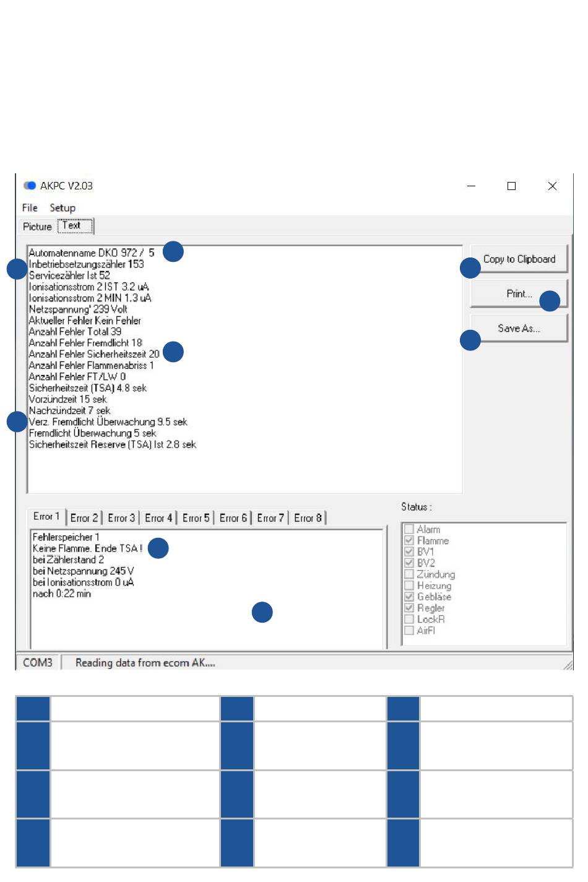Click the AKPC application icon in title bar

[x=30, y=186]
